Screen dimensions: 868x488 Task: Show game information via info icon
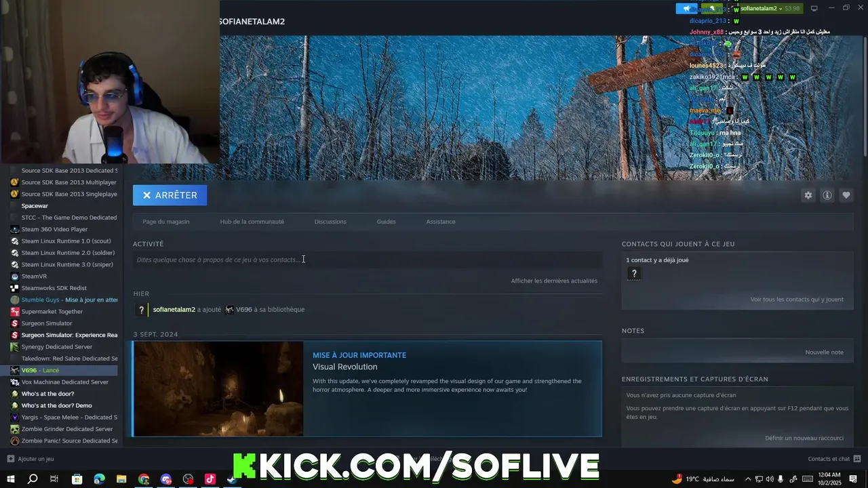click(x=827, y=195)
